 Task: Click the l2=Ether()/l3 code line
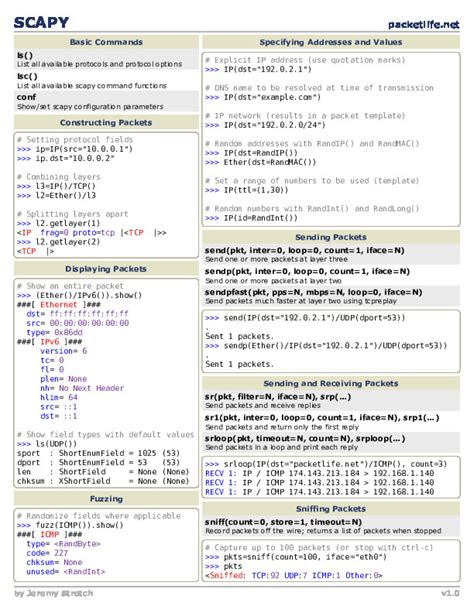[56, 195]
